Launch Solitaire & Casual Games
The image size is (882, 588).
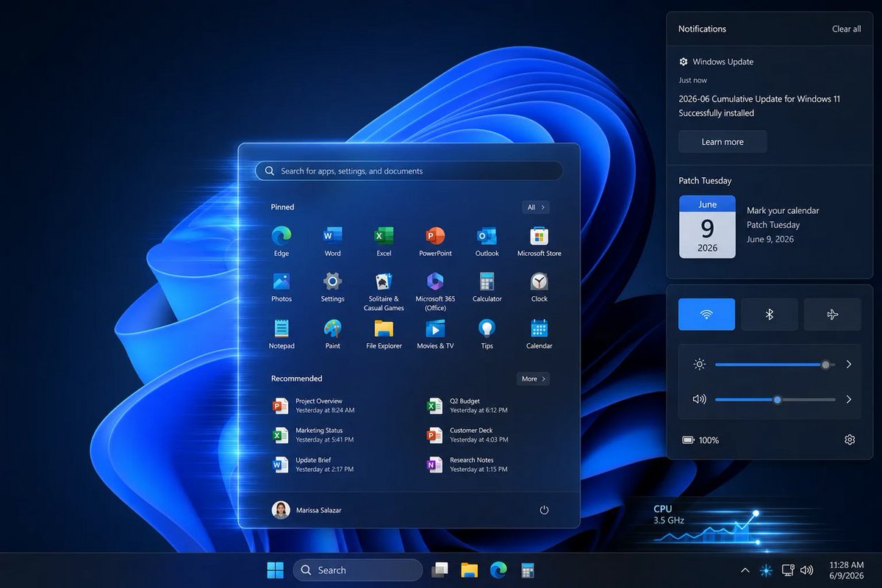point(384,292)
